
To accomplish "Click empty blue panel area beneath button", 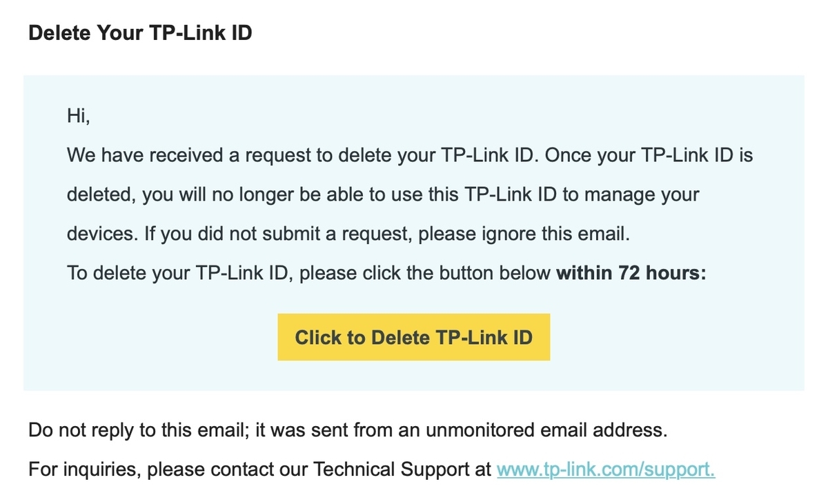I will point(414,376).
